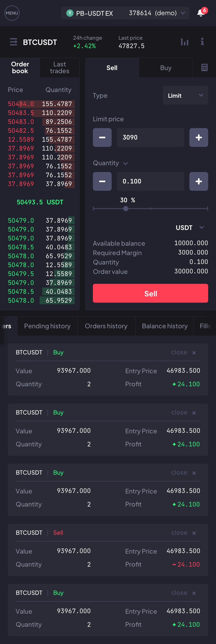This screenshot has height=644, width=216.
Task: Open the chart bars icon
Action: point(185,42)
